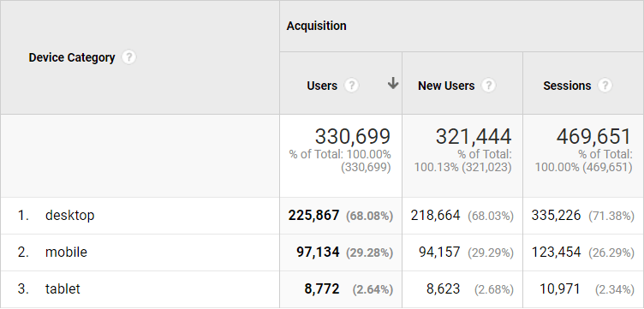Viewport: 644px width, 309px height.
Task: Click mobile sessions percentage (26.29%)
Action: [611, 253]
